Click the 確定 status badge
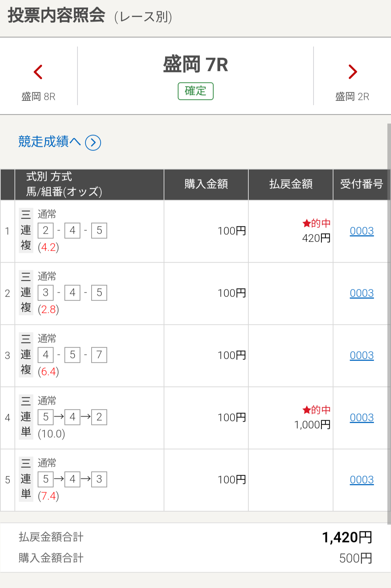Image resolution: width=391 pixels, height=588 pixels. coord(195,91)
